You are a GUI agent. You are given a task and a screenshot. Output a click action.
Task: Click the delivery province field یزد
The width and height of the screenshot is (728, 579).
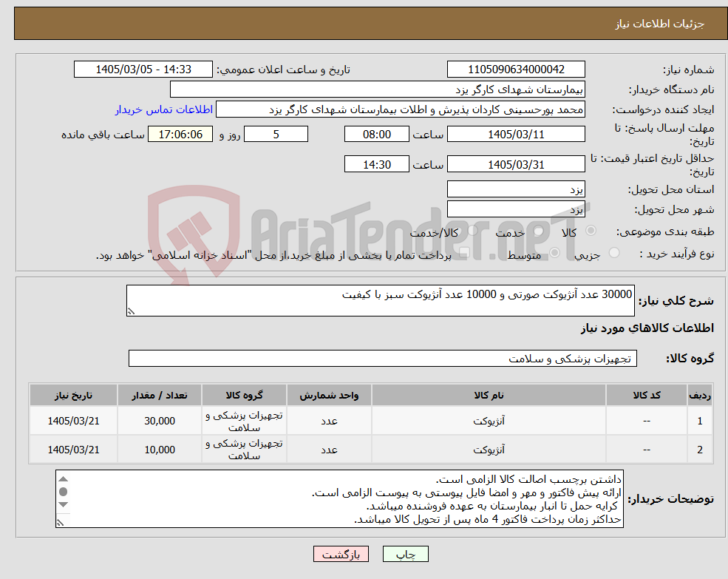click(x=516, y=189)
